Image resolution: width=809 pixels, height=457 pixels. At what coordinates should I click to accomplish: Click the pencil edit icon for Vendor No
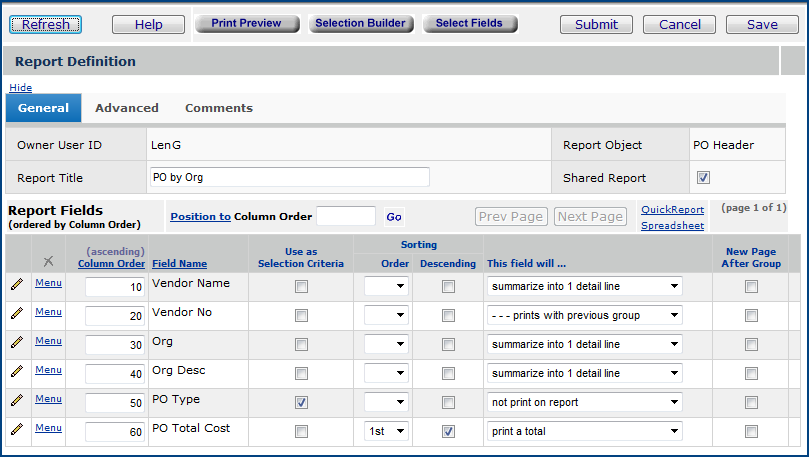click(16, 314)
